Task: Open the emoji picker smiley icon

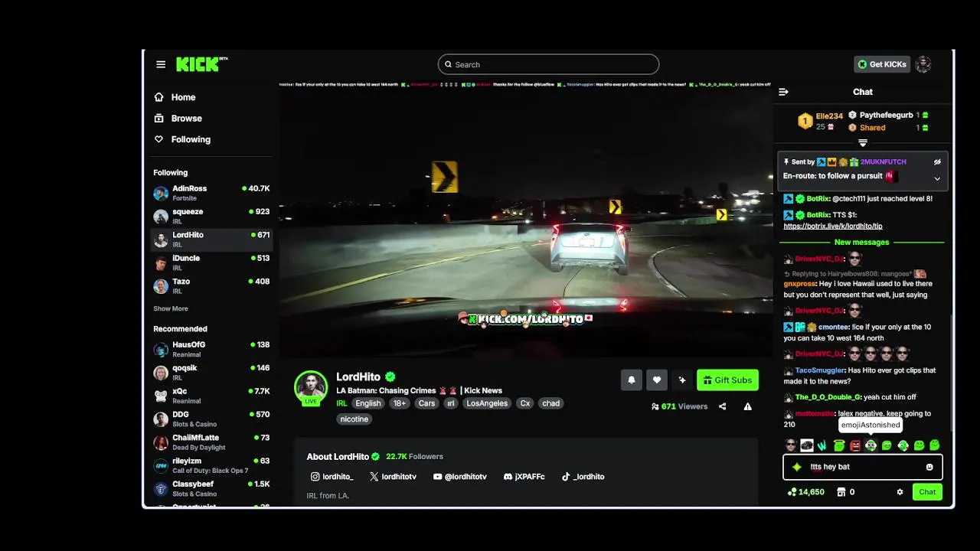Action: point(929,467)
